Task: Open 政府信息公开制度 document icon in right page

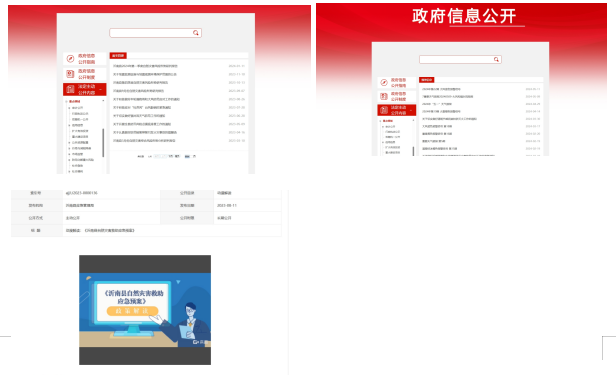Action: (384, 96)
